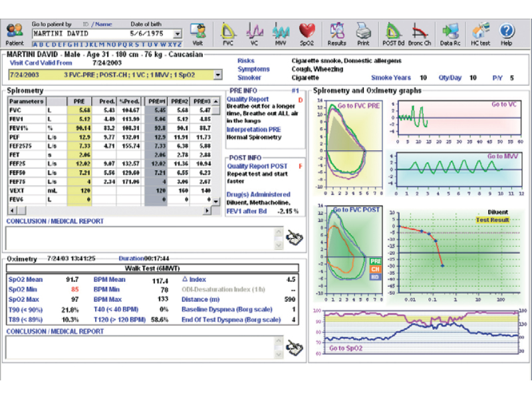Click the oximetry medical report edit icon
Screen dimensions: 532x399
tap(294, 348)
